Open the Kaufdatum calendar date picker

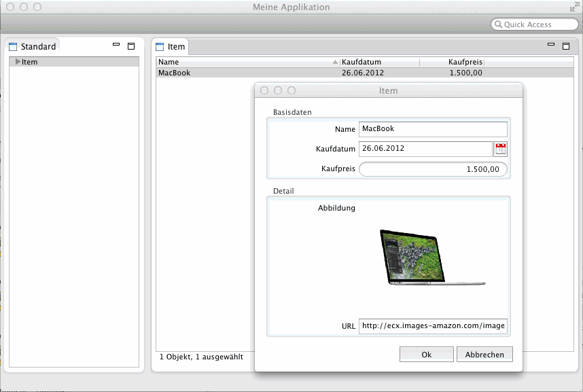click(x=501, y=149)
